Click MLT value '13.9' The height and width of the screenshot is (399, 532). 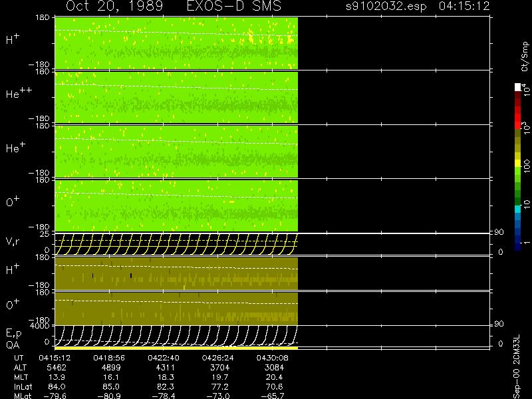pyautogui.click(x=57, y=377)
